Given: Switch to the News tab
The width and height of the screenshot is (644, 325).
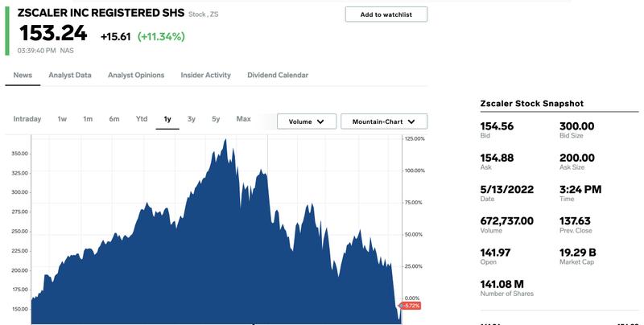Looking at the screenshot, I should [23, 75].
